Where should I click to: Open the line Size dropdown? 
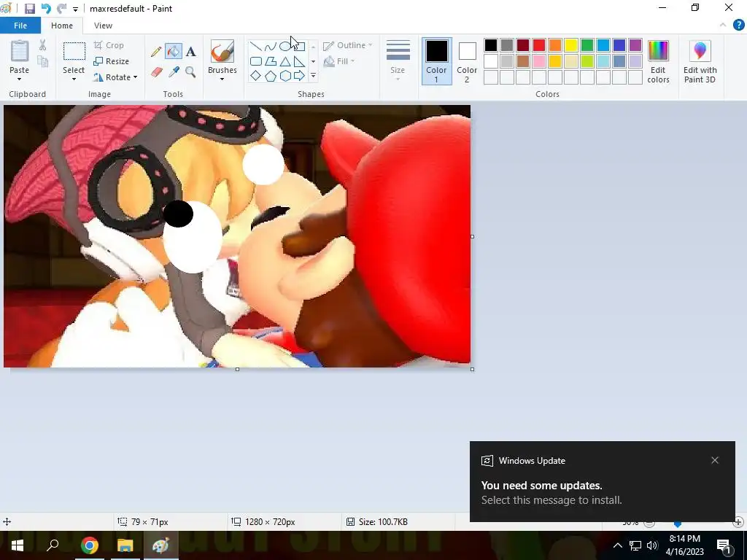[x=398, y=61]
